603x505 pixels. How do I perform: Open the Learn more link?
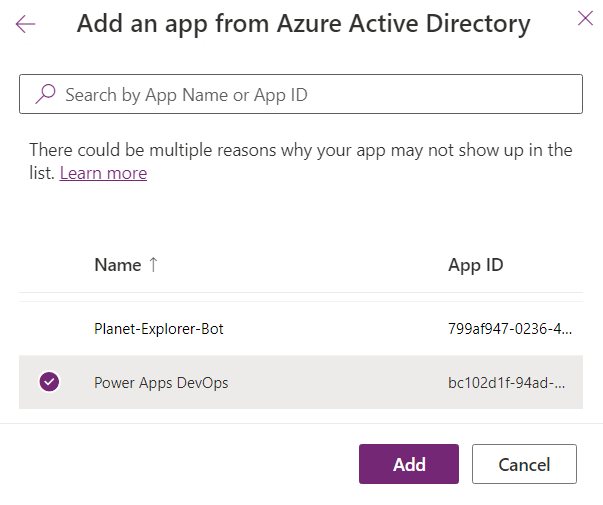point(103,173)
